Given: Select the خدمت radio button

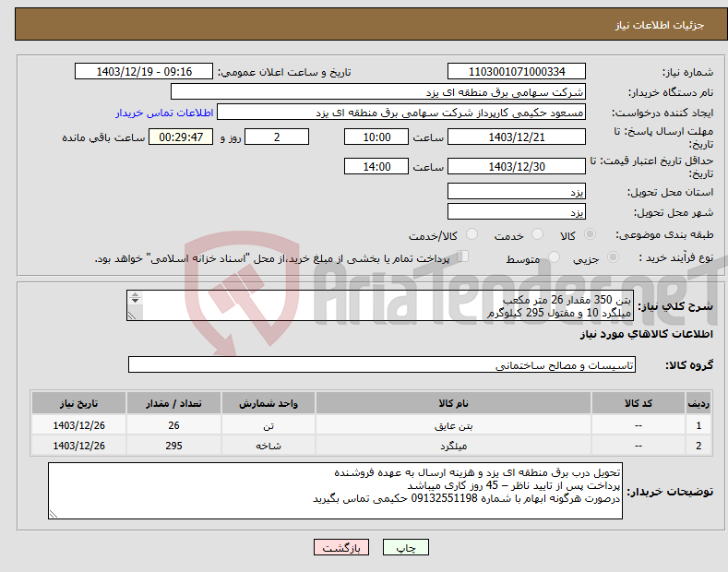Looking at the screenshot, I should (x=537, y=234).
